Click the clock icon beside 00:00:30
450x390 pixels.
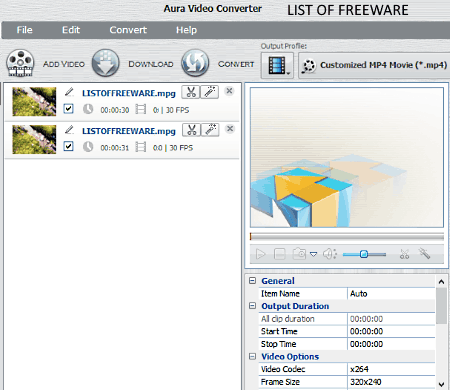click(x=88, y=109)
